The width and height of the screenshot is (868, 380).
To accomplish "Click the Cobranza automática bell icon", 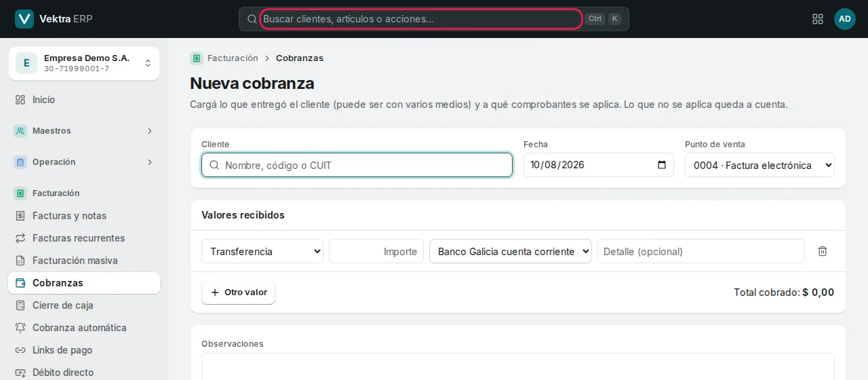I will click(20, 328).
